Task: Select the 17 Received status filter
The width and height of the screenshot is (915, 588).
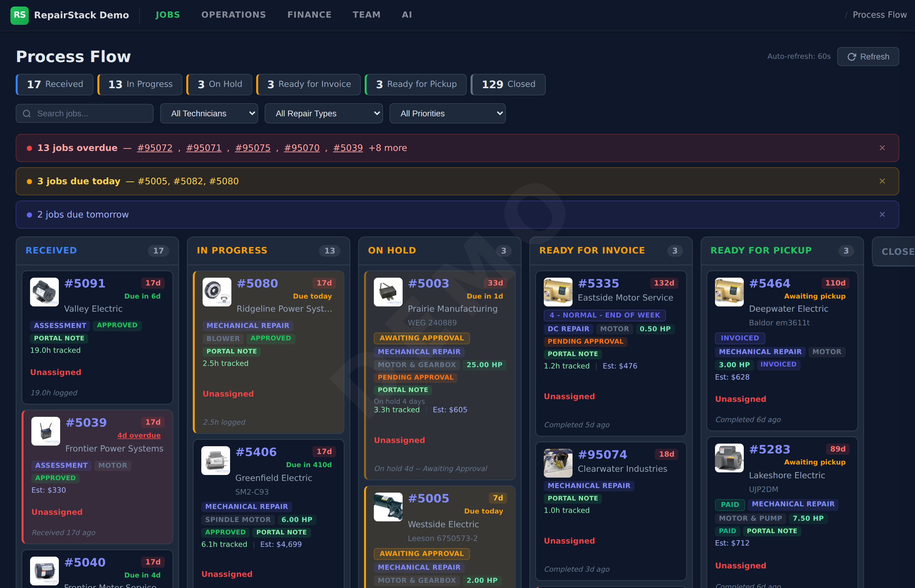Action: [55, 84]
